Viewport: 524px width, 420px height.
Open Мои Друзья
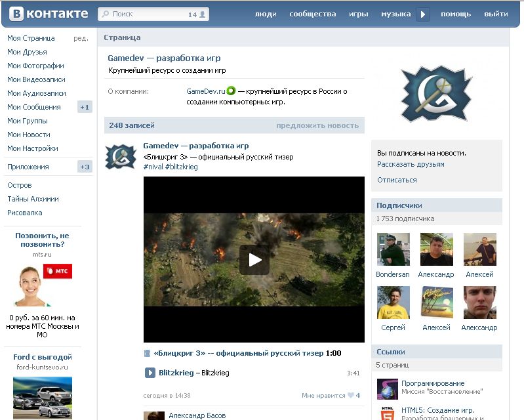(x=27, y=52)
